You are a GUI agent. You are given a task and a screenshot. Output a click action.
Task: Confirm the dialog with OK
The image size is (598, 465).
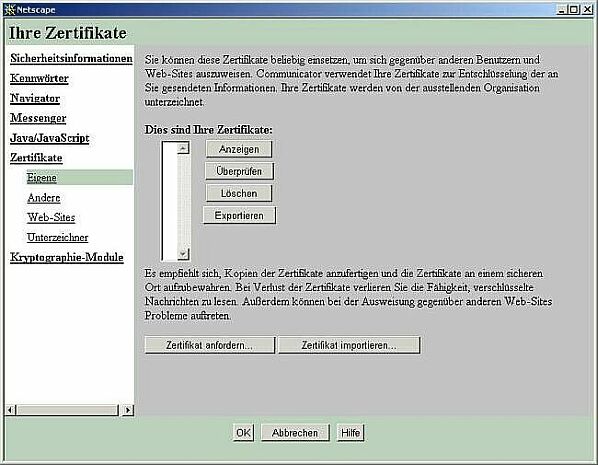243,433
